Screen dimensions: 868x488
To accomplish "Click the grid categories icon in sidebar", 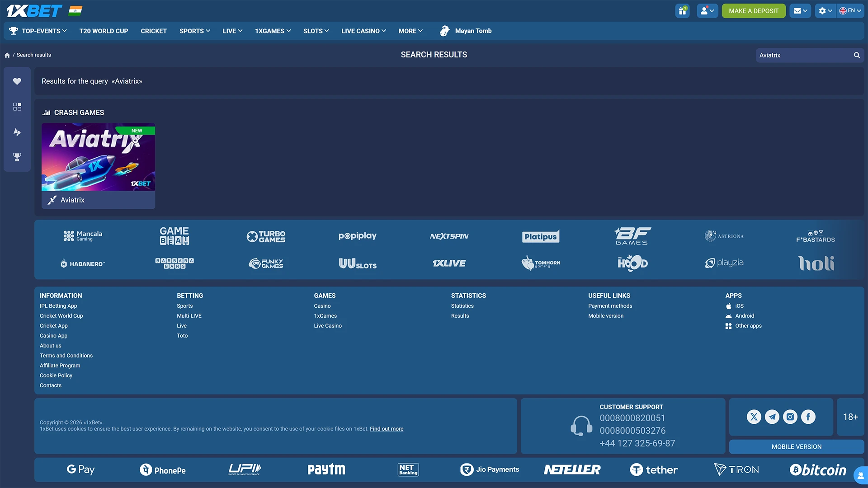I will pos(17,107).
